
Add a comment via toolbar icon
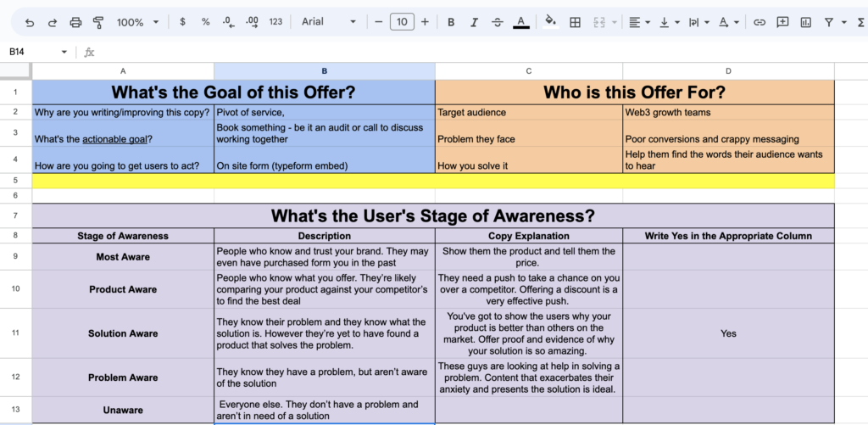tap(782, 22)
